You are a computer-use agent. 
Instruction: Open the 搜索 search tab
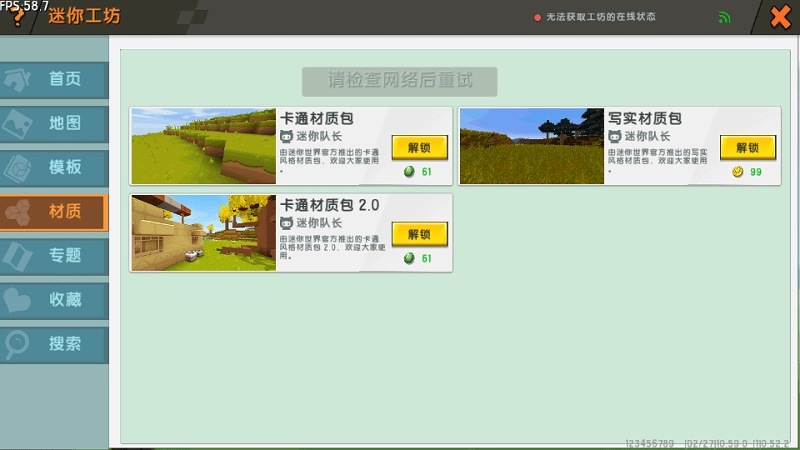pos(53,343)
